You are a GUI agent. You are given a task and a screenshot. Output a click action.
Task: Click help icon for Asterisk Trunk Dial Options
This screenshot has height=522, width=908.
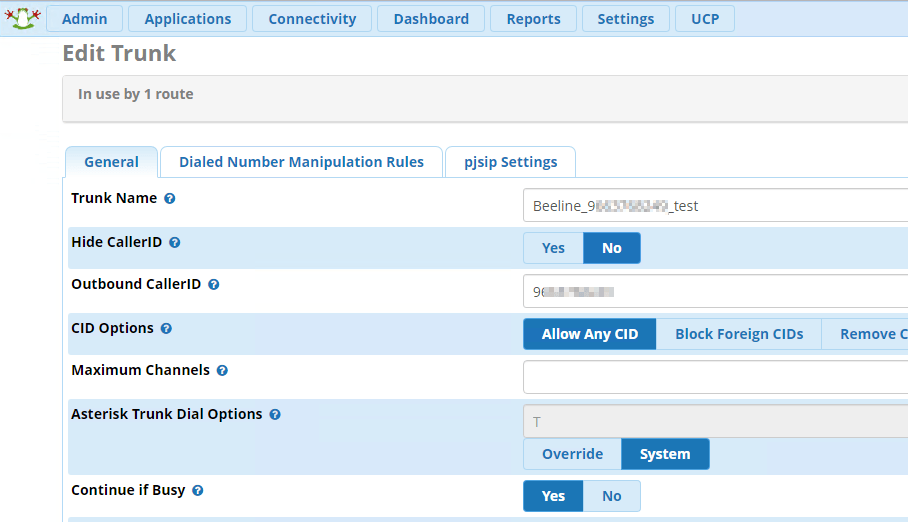pyautogui.click(x=275, y=415)
